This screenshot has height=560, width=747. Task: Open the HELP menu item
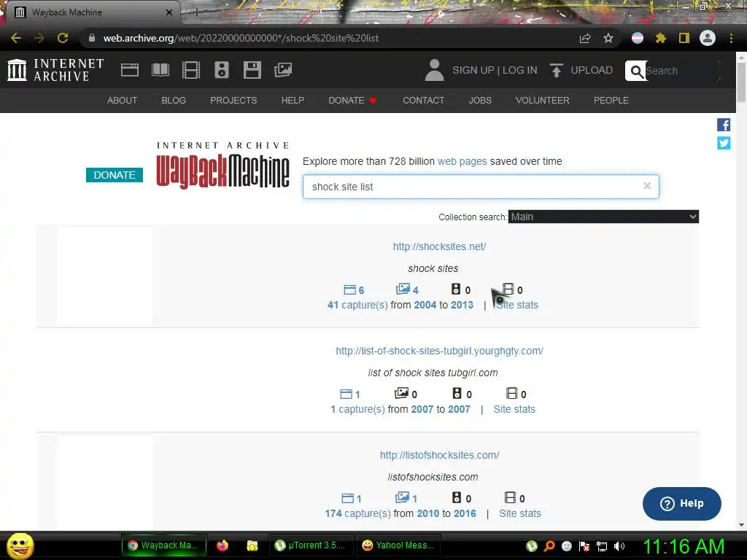coord(293,101)
